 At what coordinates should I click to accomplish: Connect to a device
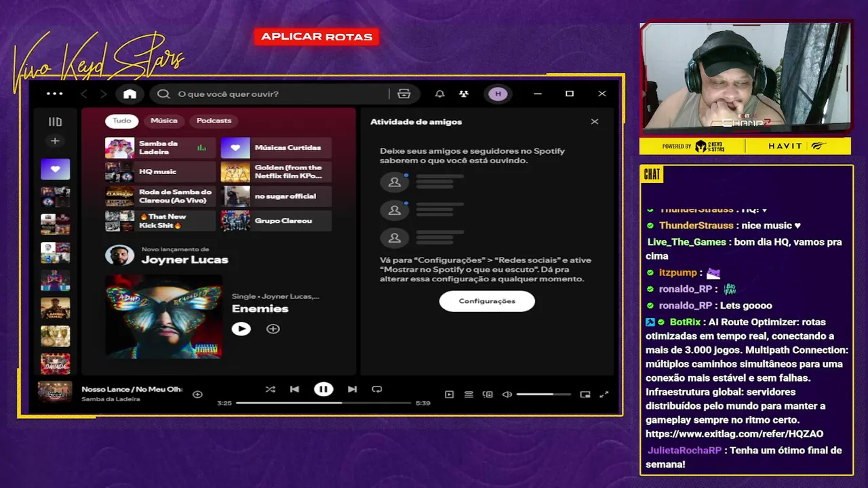(488, 394)
